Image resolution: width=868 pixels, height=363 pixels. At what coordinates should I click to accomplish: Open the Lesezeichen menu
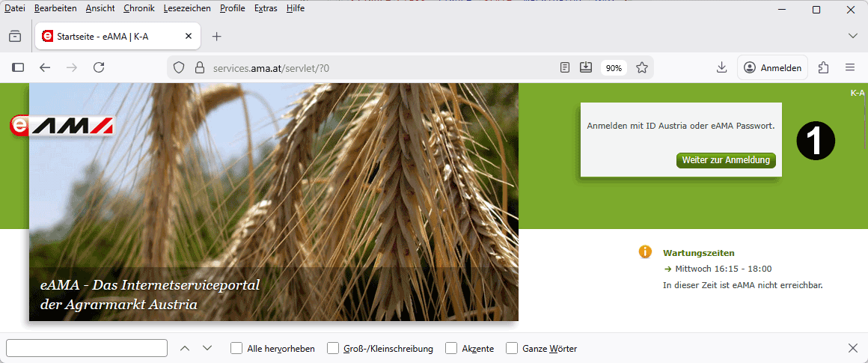tap(187, 8)
